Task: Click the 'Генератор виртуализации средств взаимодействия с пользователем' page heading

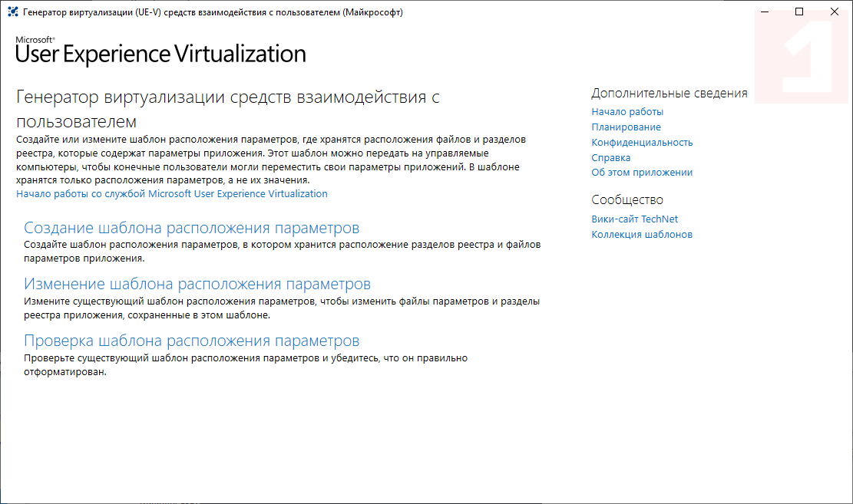Action: 227,109
